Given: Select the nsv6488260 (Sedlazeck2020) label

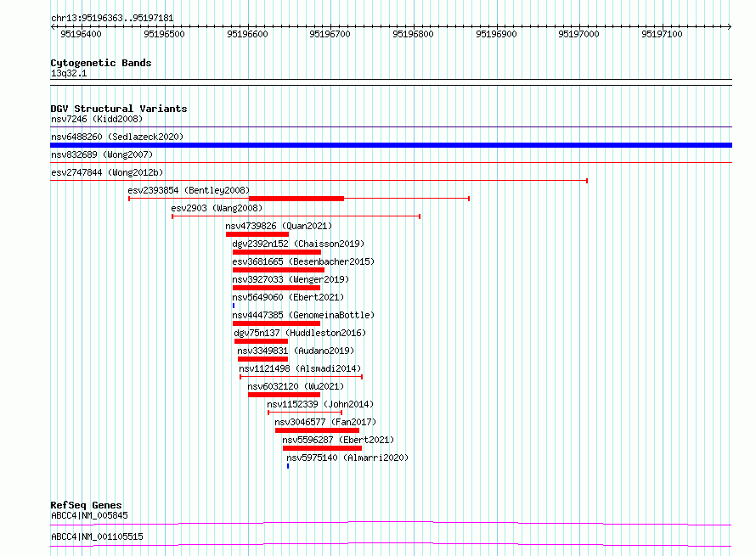Looking at the screenshot, I should (x=117, y=137).
